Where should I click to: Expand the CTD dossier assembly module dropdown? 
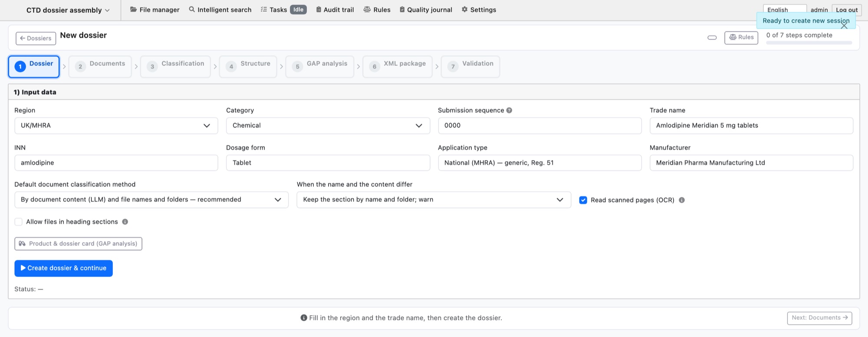pyautogui.click(x=68, y=10)
